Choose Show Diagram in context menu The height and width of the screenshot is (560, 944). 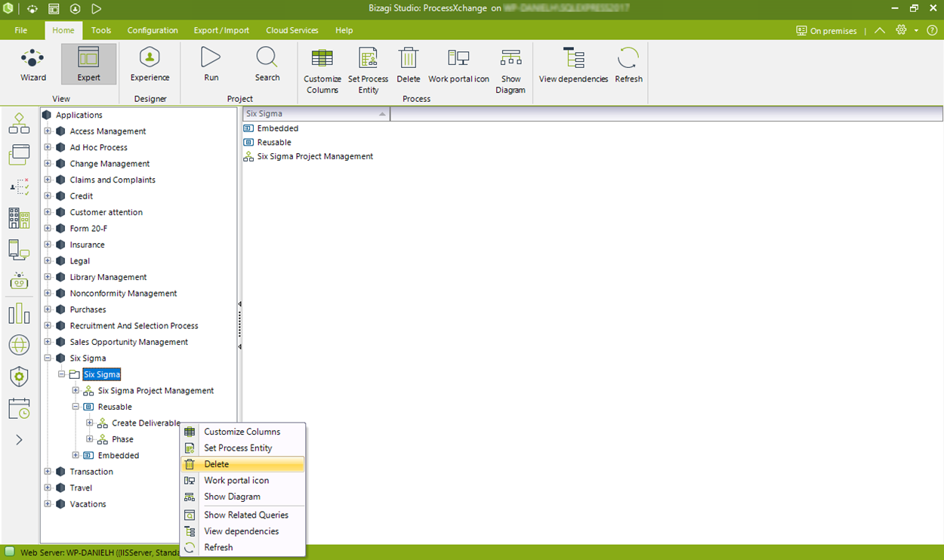coord(242,497)
